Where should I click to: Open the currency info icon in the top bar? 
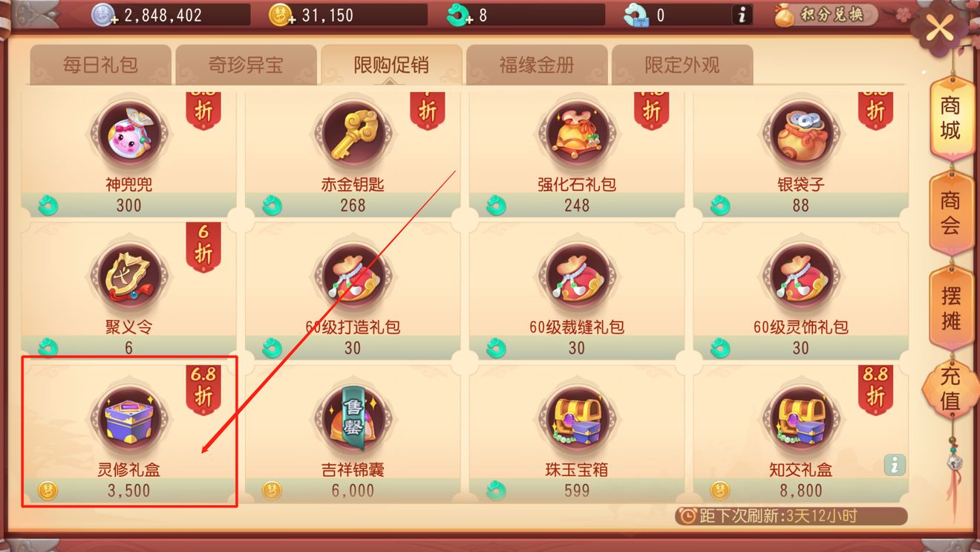(741, 15)
